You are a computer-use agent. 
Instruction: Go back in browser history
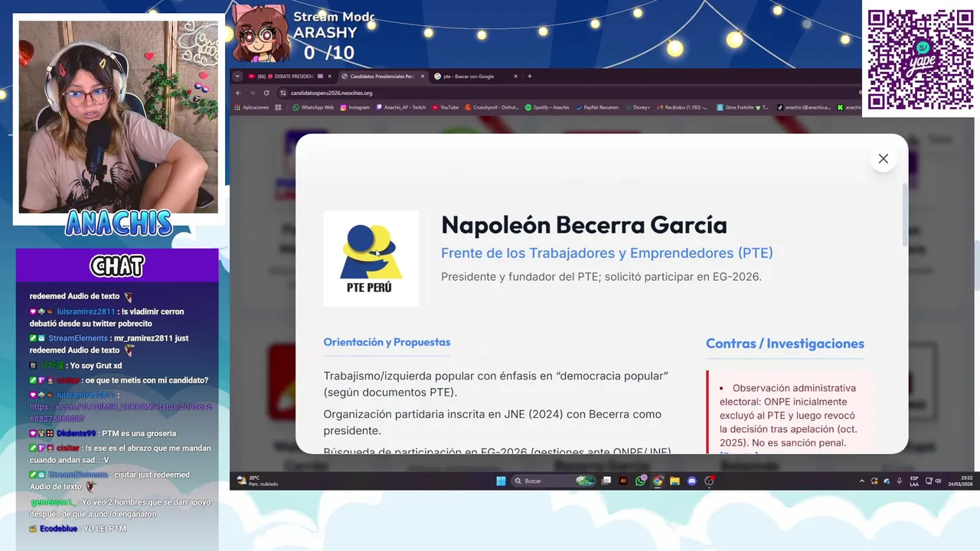point(238,93)
